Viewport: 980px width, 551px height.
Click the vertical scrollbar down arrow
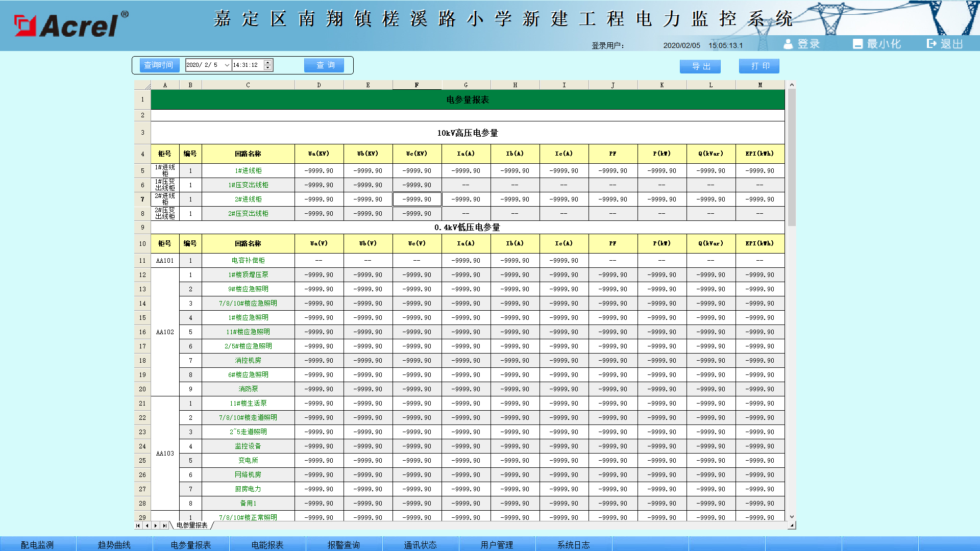[792, 517]
